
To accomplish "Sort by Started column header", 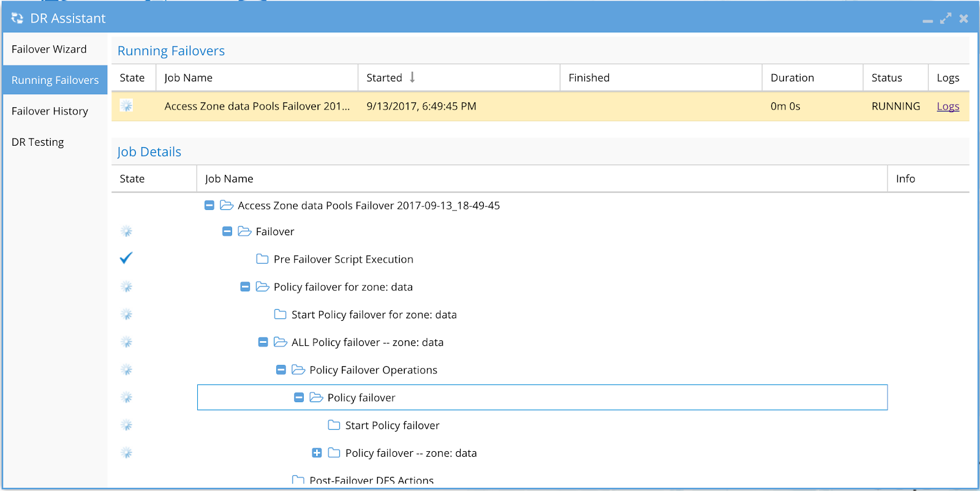I will (x=459, y=78).
